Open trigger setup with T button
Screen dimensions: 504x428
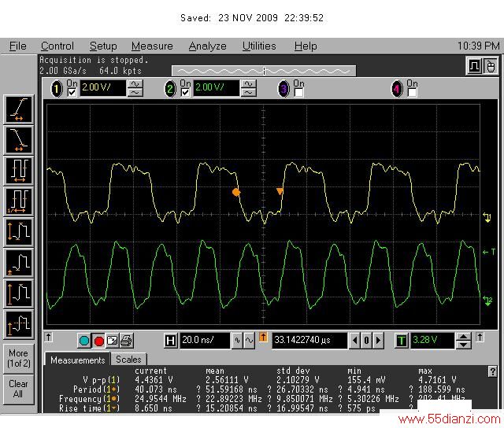coord(402,341)
